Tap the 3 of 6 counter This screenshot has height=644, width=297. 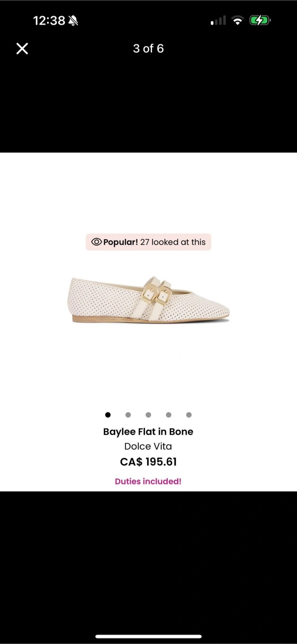coord(148,49)
